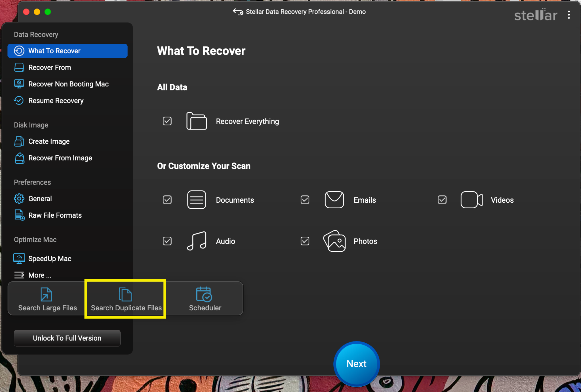Launch the SpeedUp Mac tool
Viewport: 581px width, 392px height.
[x=19, y=258]
